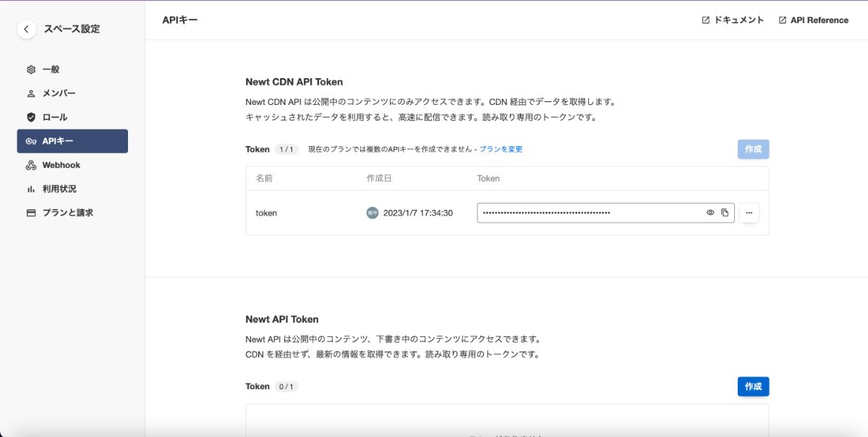
Task: Click the 1 / 1 token count badge
Action: [x=286, y=149]
